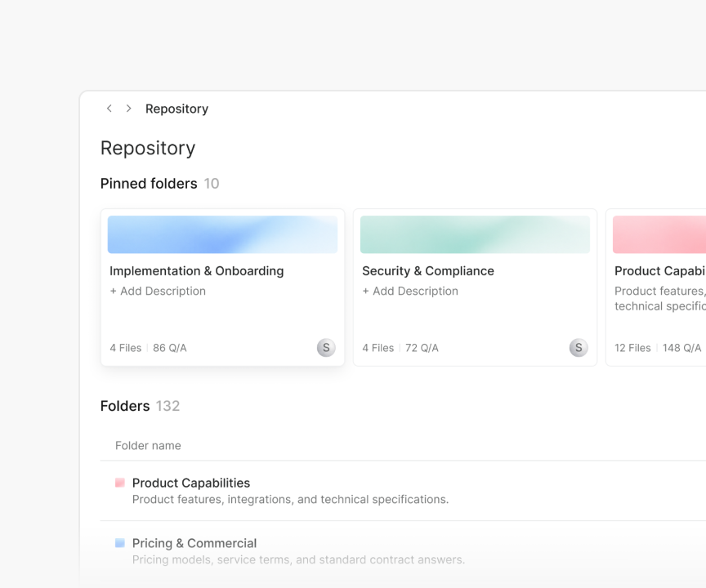This screenshot has width=706, height=588.
Task: Open the Repository breadcrumb
Action: (x=177, y=109)
